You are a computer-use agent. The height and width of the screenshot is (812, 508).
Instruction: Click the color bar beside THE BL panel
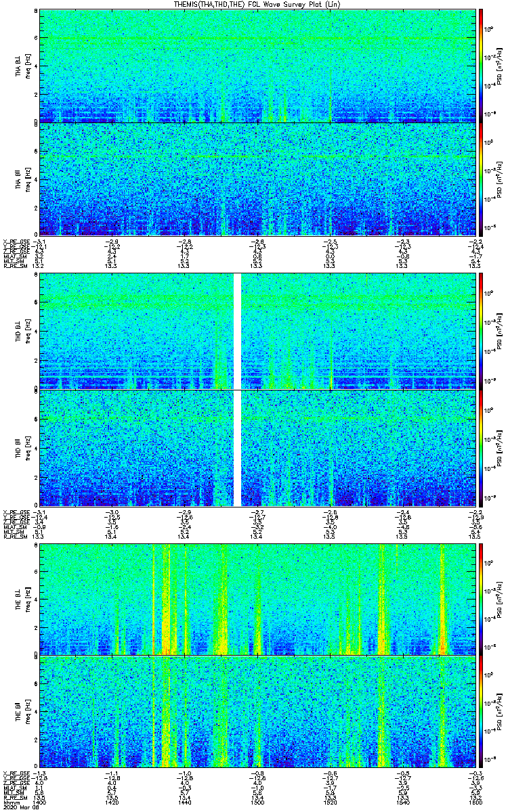(x=482, y=599)
